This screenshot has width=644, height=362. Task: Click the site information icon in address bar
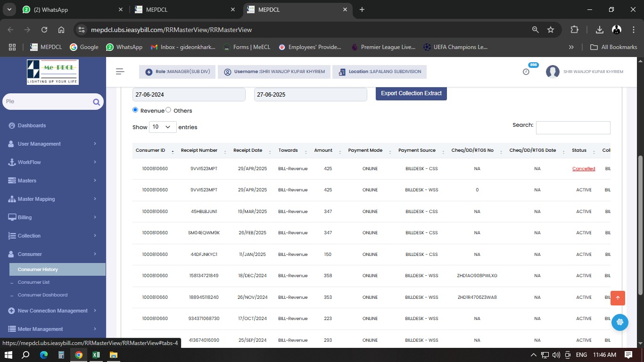[x=82, y=29]
